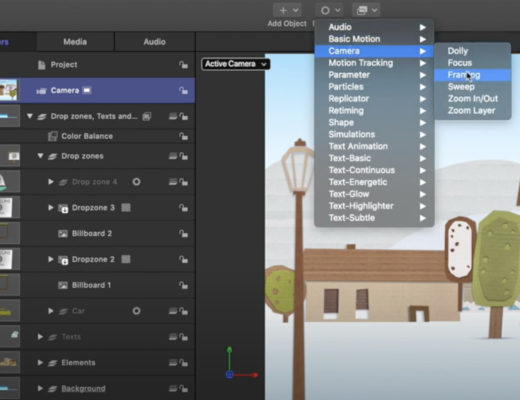520x400 pixels.
Task: Click the Billboard 2 image icon
Action: pos(63,234)
